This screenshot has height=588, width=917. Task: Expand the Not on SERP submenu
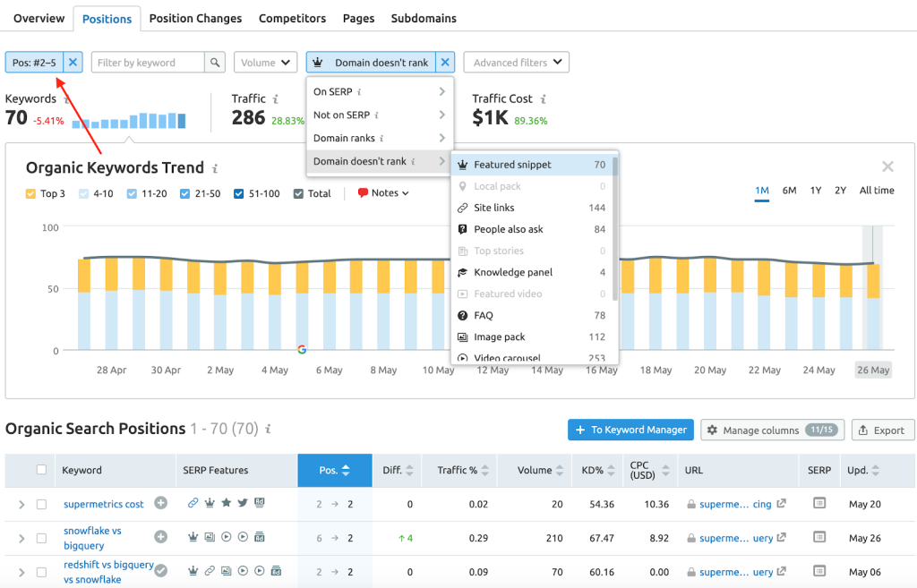pyautogui.click(x=380, y=115)
